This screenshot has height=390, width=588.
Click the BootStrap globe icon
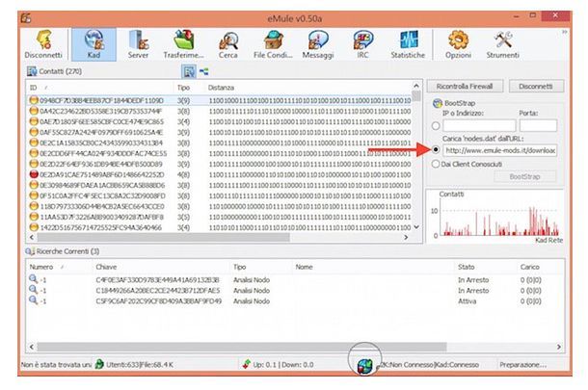[438, 103]
